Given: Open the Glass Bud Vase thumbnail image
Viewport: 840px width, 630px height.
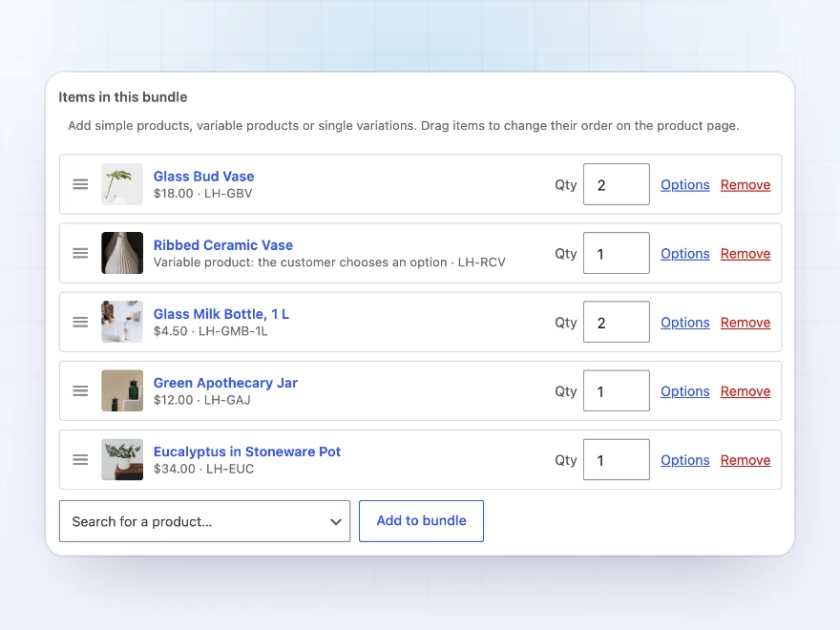Looking at the screenshot, I should [x=122, y=184].
